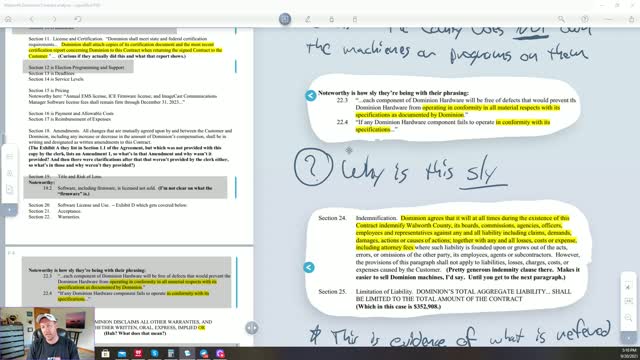Viewport: 640px width, 360px height.
Task: Expand the left sidebar with the blue arrow tab
Action: tap(9, 210)
